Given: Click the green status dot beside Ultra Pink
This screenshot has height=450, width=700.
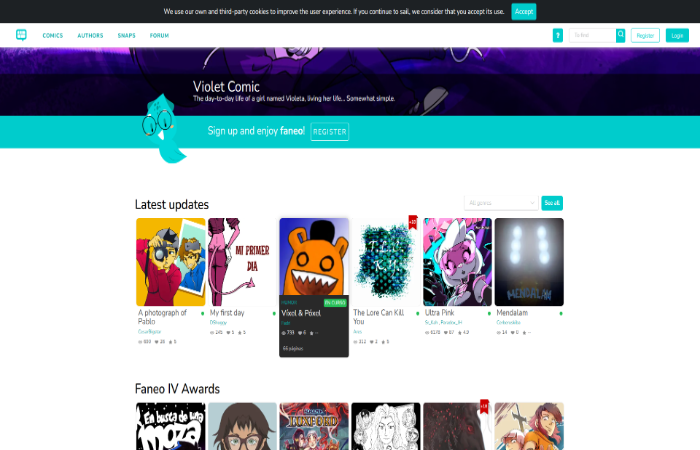Looking at the screenshot, I should click(x=489, y=313).
